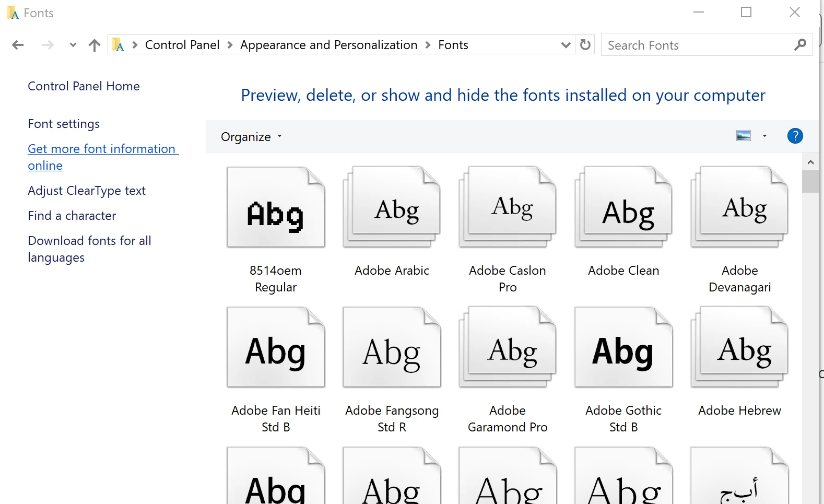824x504 pixels.
Task: Select the Adobe Fan Heiti Std B icon
Action: point(276,347)
